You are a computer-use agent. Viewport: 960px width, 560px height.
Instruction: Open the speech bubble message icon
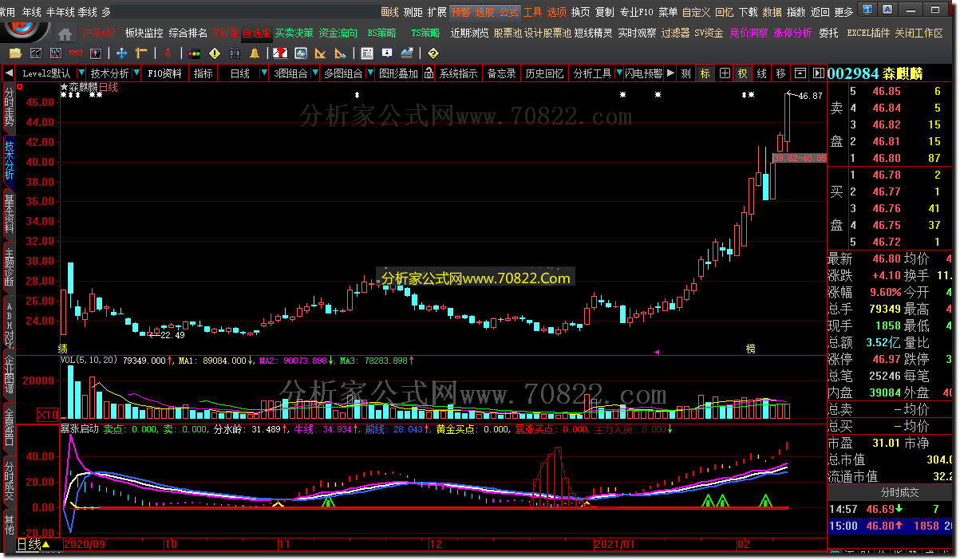387,53
